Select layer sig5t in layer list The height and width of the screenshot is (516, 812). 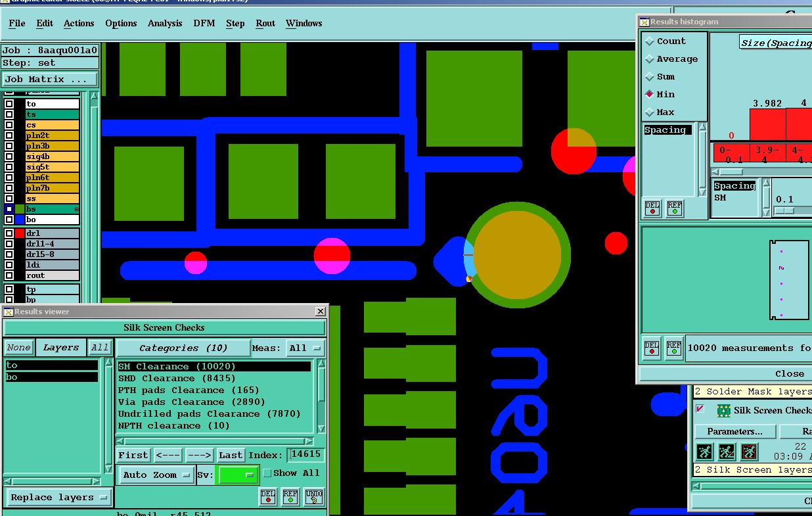pos(53,167)
